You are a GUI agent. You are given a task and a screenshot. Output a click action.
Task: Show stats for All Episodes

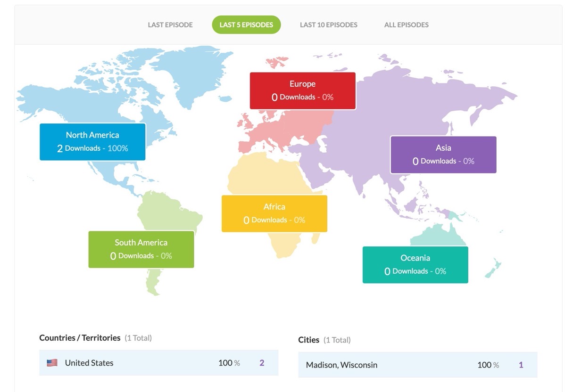(x=406, y=25)
